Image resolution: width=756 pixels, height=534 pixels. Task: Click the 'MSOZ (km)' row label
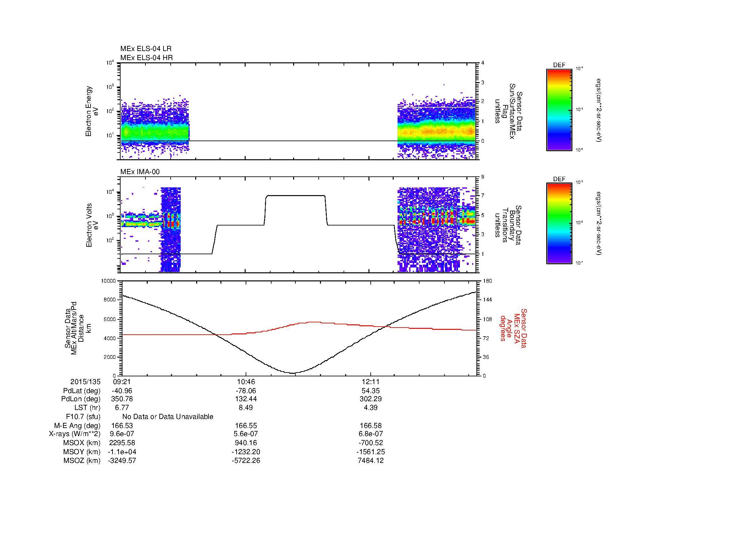coord(82,461)
